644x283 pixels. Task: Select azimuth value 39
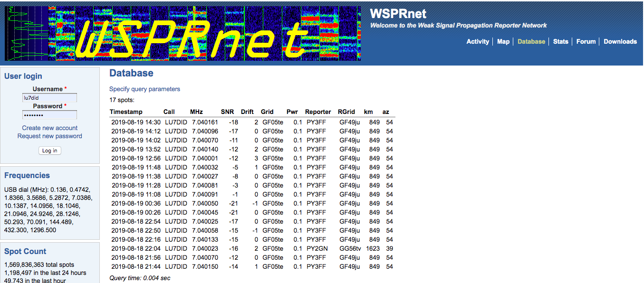pos(389,248)
